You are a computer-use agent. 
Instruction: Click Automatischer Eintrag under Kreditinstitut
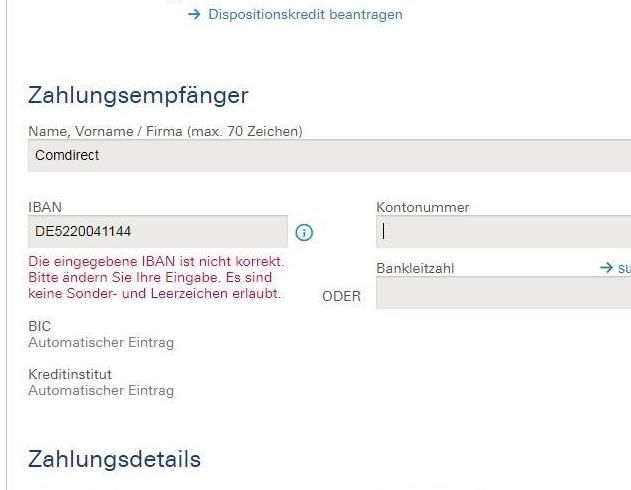point(101,390)
